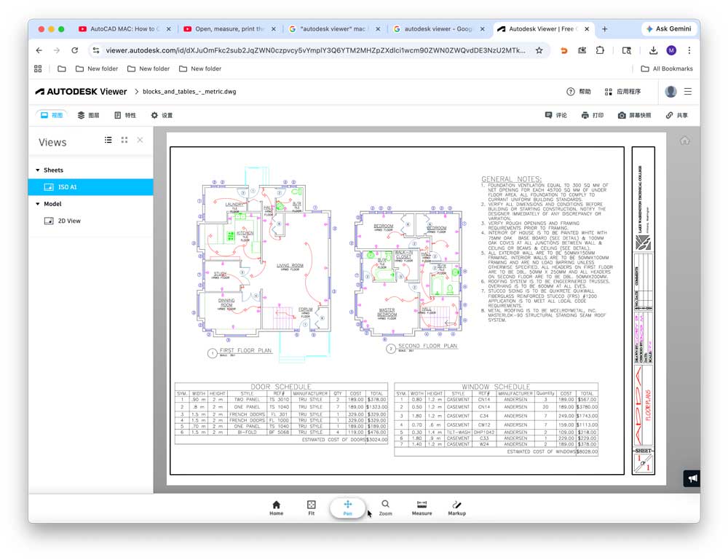Screen dimensions: 728x560
Task: Click the share (共享) button
Action: point(676,116)
